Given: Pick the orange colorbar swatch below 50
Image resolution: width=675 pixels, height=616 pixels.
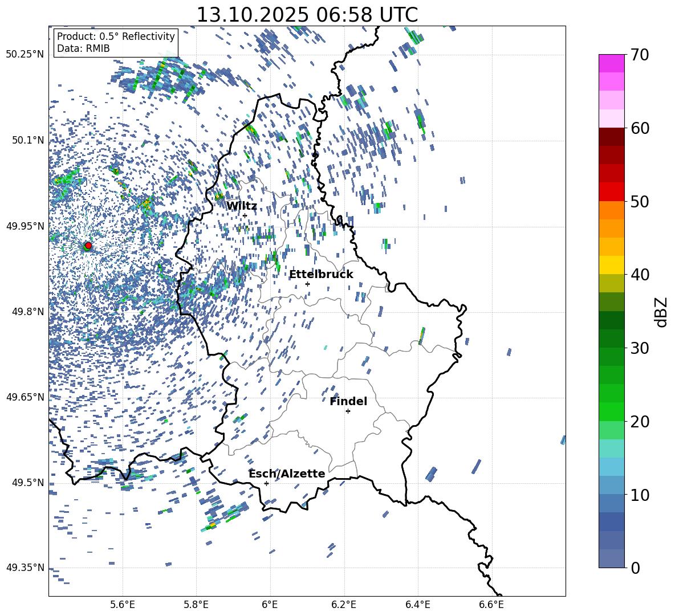Looking at the screenshot, I should point(611,210).
